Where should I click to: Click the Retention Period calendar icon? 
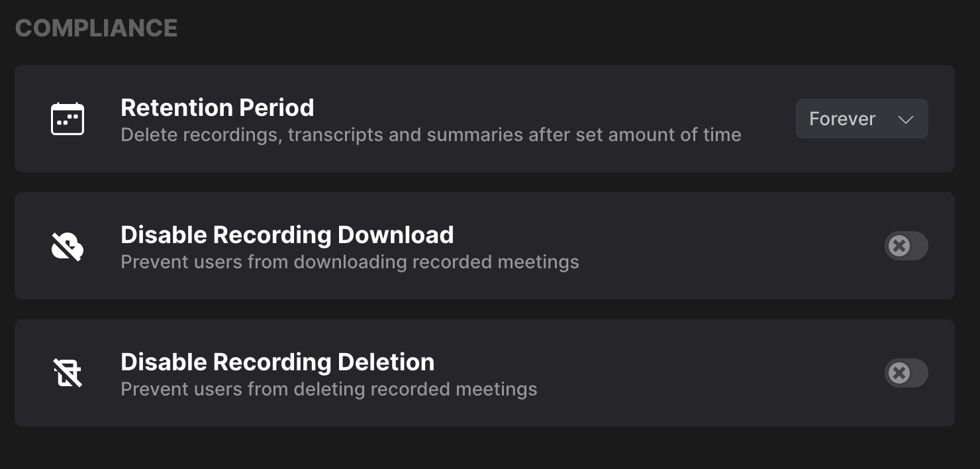pos(68,119)
